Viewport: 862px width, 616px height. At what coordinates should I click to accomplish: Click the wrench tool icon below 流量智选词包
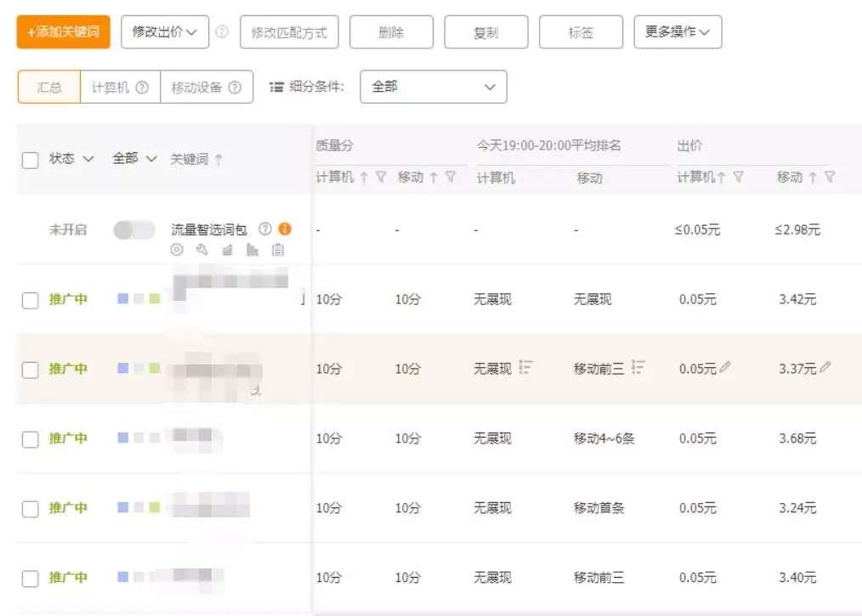(201, 249)
